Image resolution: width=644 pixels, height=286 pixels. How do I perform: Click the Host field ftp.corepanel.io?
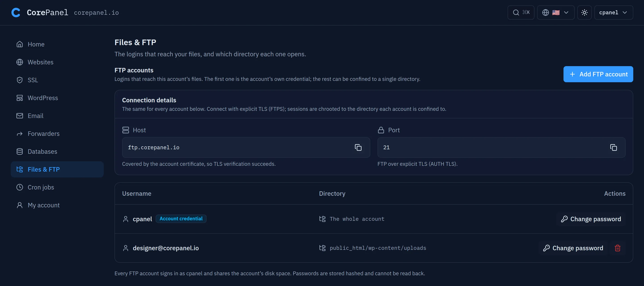(246, 147)
